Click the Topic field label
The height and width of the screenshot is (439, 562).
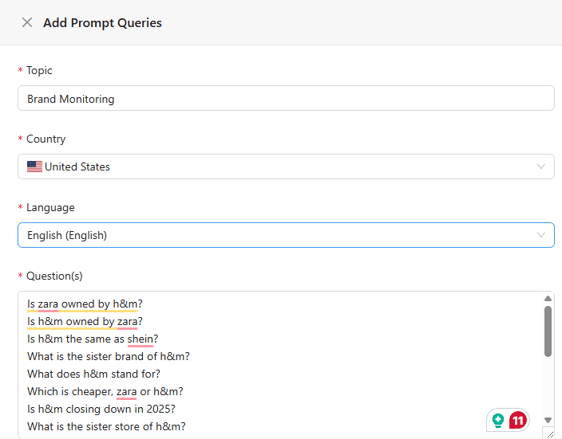39,70
